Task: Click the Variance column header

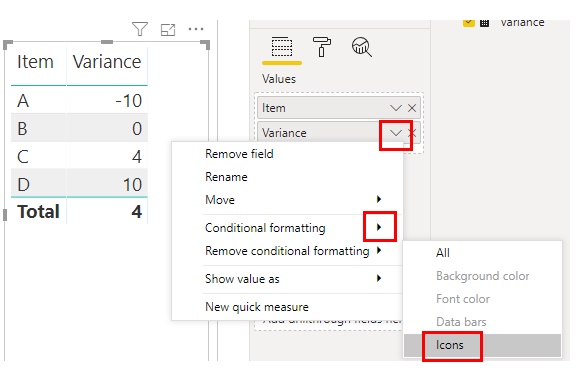Action: click(x=107, y=62)
